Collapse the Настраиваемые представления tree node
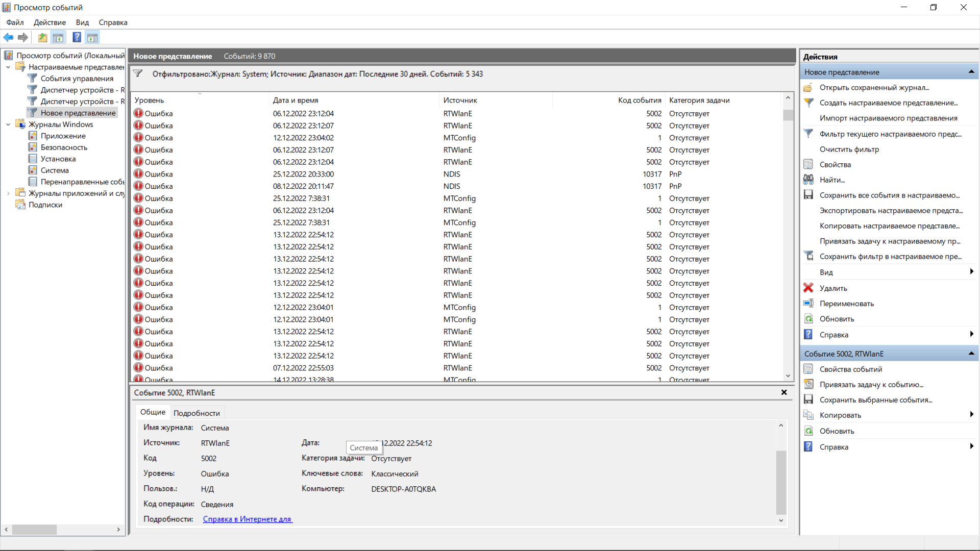This screenshot has height=551, width=980. (x=8, y=67)
